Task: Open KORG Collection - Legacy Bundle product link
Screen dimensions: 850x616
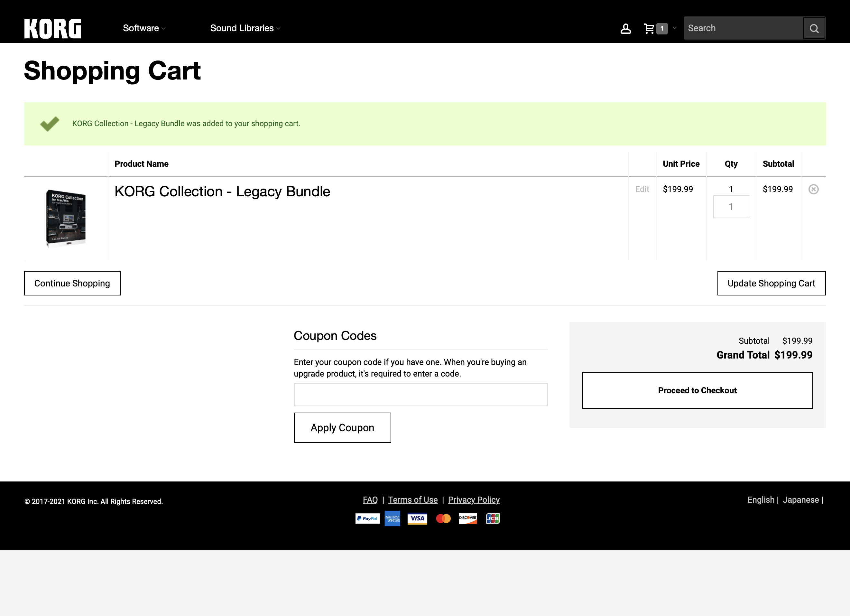Action: [x=222, y=191]
